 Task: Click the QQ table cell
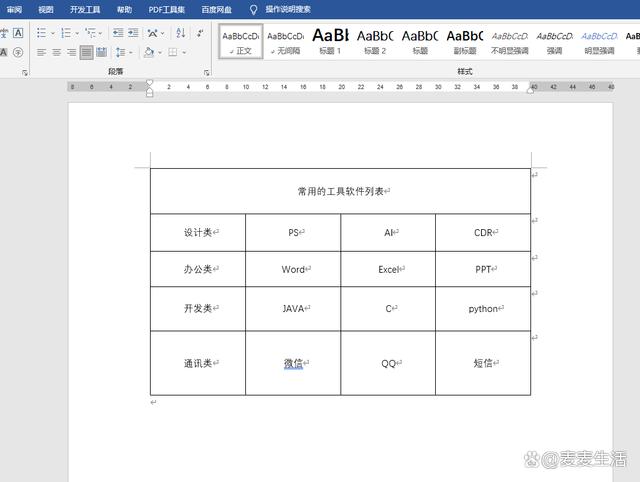[x=388, y=363]
